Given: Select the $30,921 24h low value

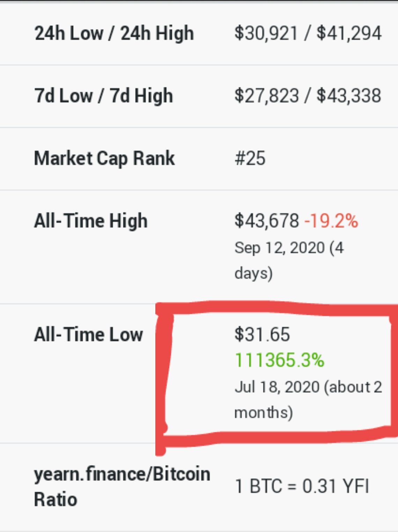Looking at the screenshot, I should (266, 33).
